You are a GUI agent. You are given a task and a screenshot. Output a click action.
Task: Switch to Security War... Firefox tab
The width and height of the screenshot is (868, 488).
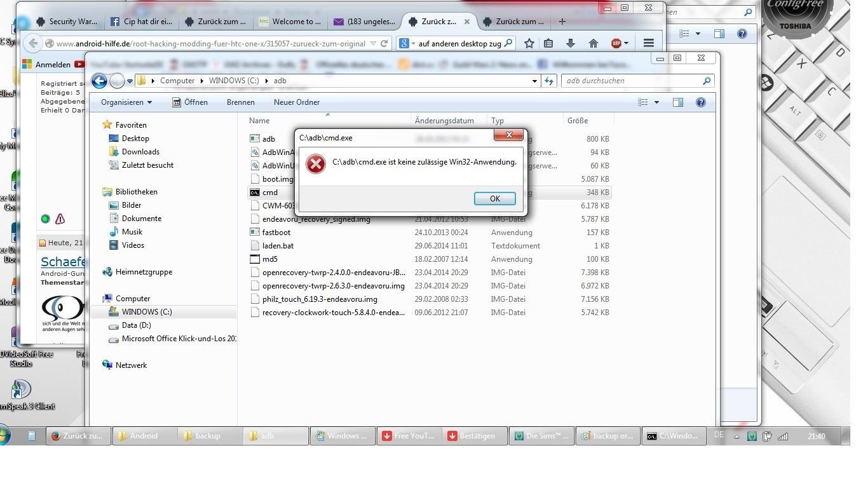tap(67, 22)
